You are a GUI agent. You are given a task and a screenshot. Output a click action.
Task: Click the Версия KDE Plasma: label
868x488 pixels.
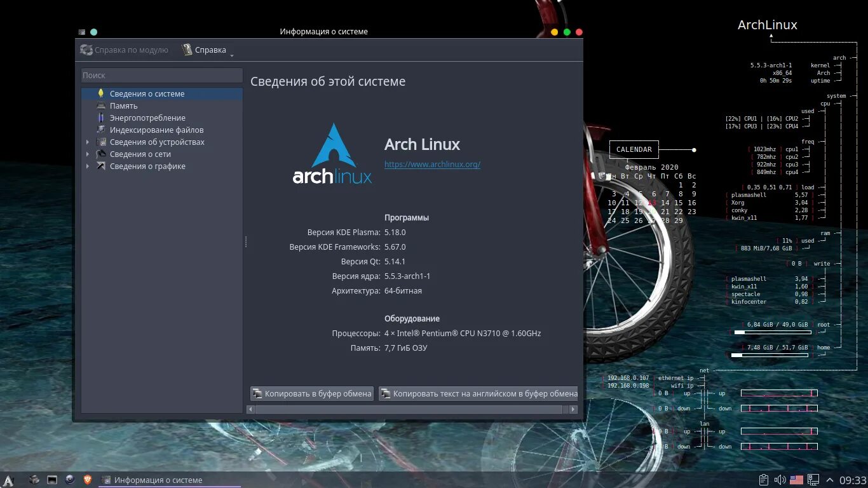click(344, 232)
